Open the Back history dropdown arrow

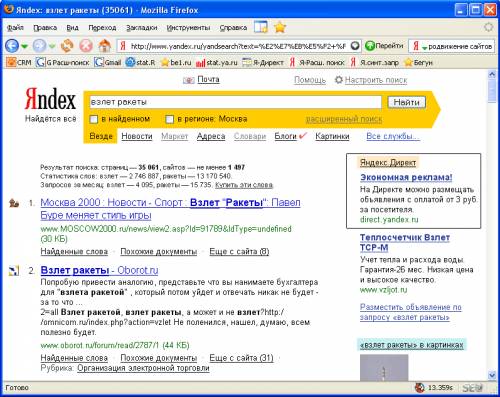[24, 46]
